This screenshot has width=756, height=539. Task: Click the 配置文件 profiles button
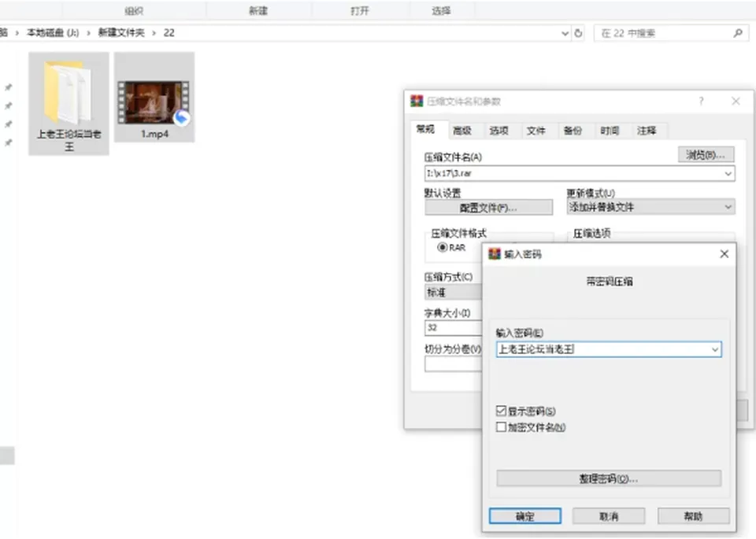coord(489,208)
